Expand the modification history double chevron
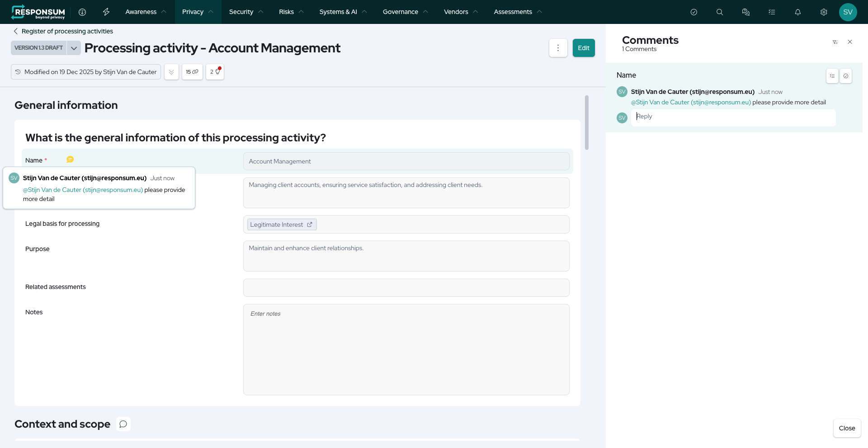This screenshot has height=448, width=868. (x=171, y=72)
